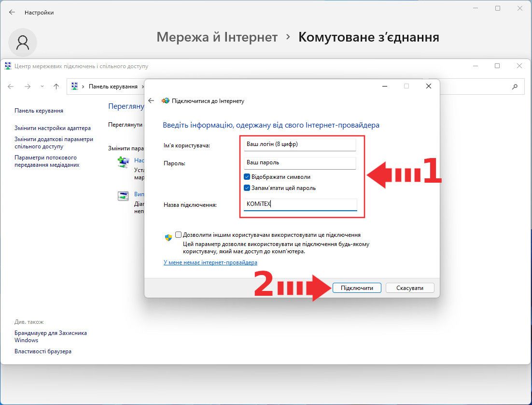532x405 pixels.
Task: Click the Network Center title bar icon
Action: click(x=8, y=66)
